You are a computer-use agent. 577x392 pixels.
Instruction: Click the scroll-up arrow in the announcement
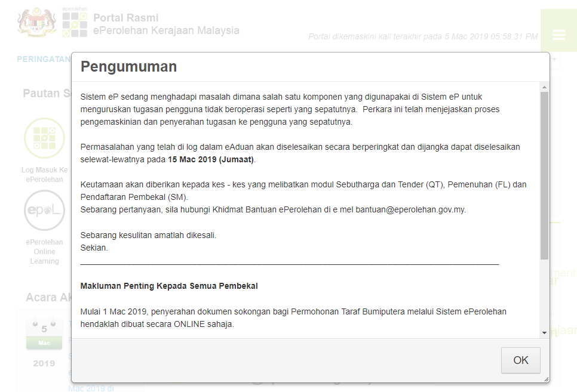point(544,87)
